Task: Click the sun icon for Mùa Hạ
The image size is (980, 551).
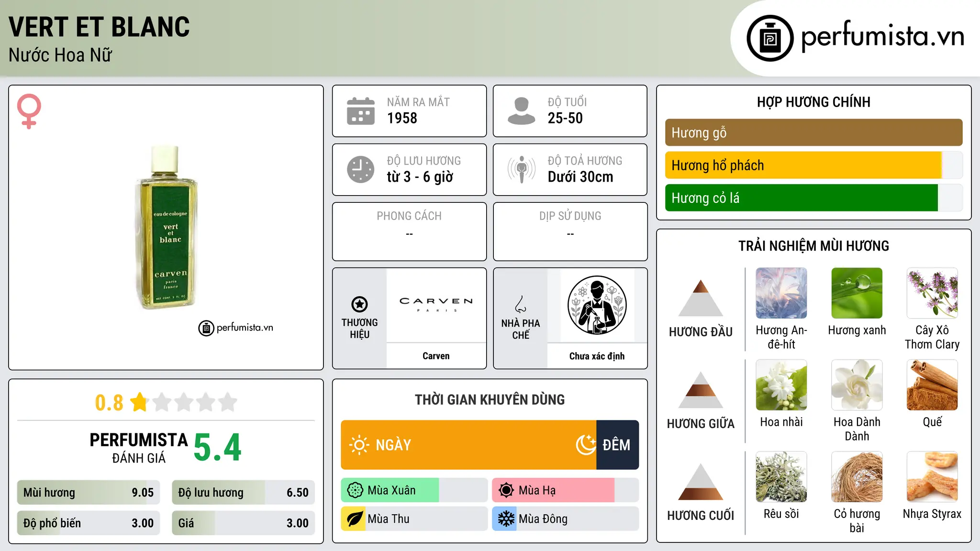Action: [506, 490]
